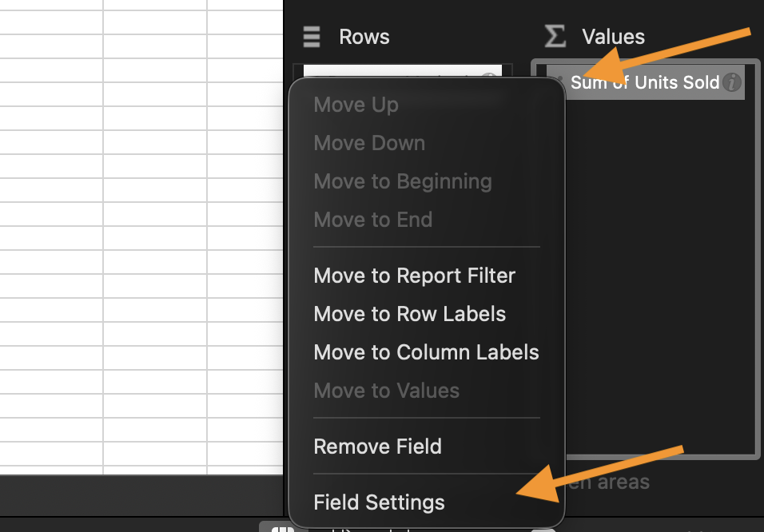The width and height of the screenshot is (764, 532).
Task: Pick Move to Row Labels option
Action: tap(409, 314)
